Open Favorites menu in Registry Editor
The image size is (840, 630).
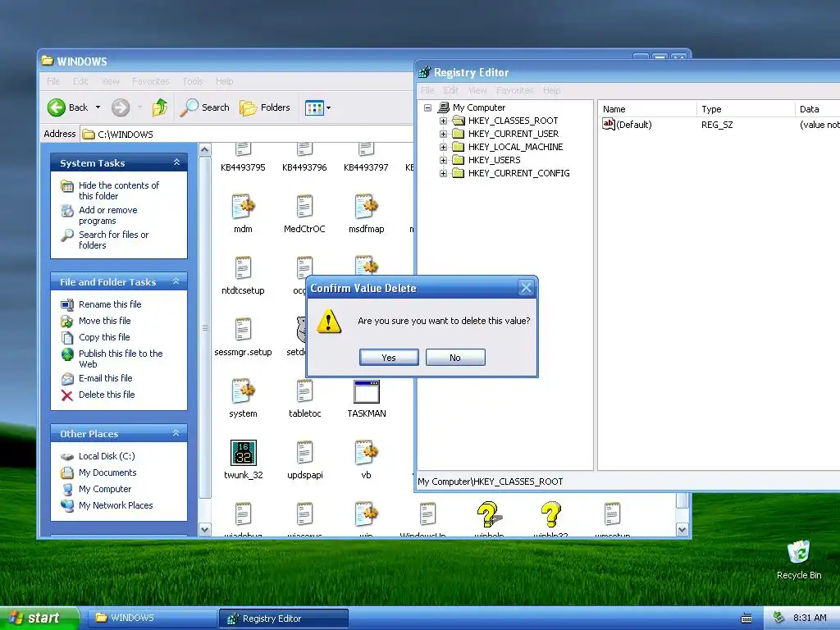pyautogui.click(x=515, y=90)
